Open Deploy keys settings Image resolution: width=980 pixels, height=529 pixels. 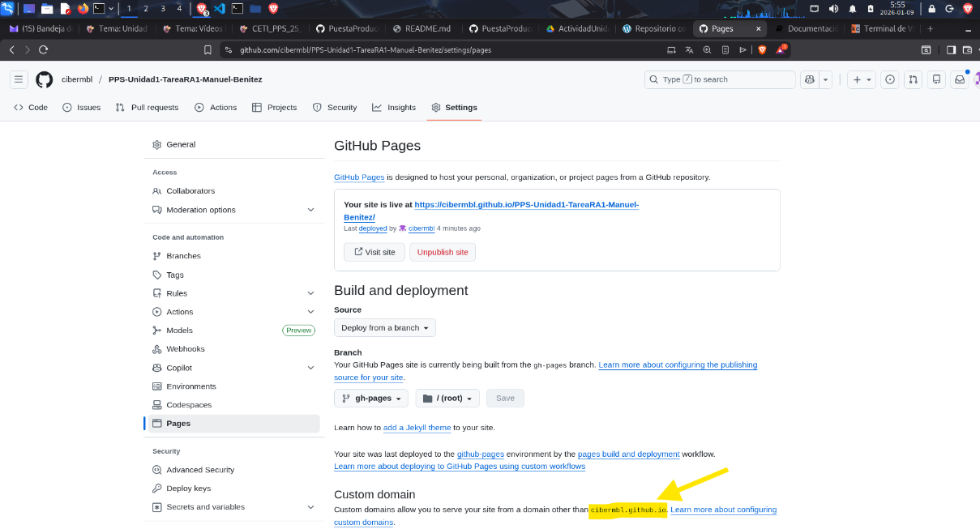pos(233,488)
